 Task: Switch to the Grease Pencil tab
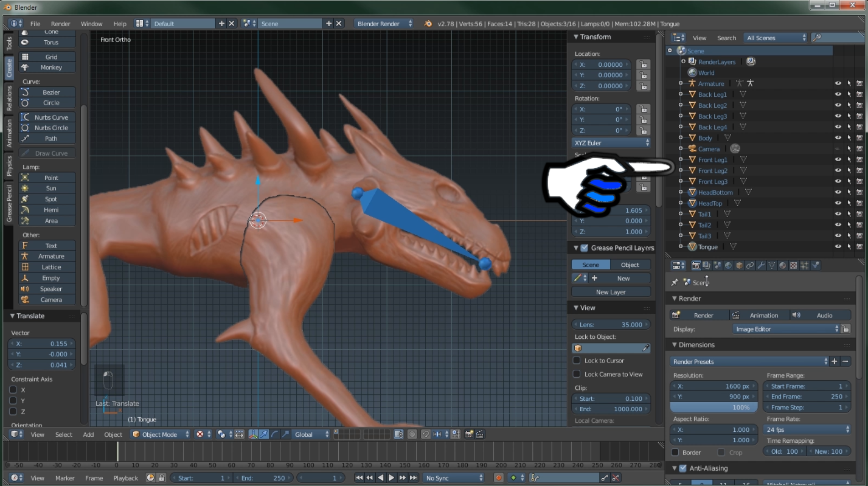pyautogui.click(x=9, y=203)
